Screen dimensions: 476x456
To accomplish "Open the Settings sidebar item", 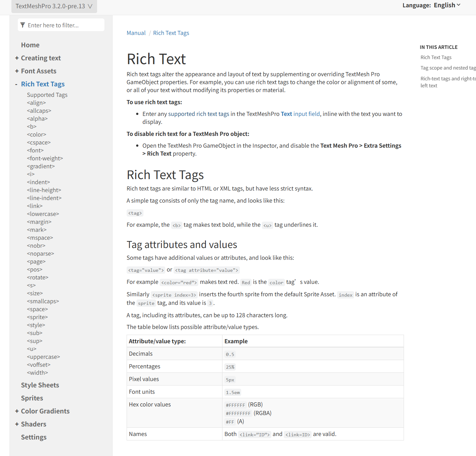I will tap(34, 437).
